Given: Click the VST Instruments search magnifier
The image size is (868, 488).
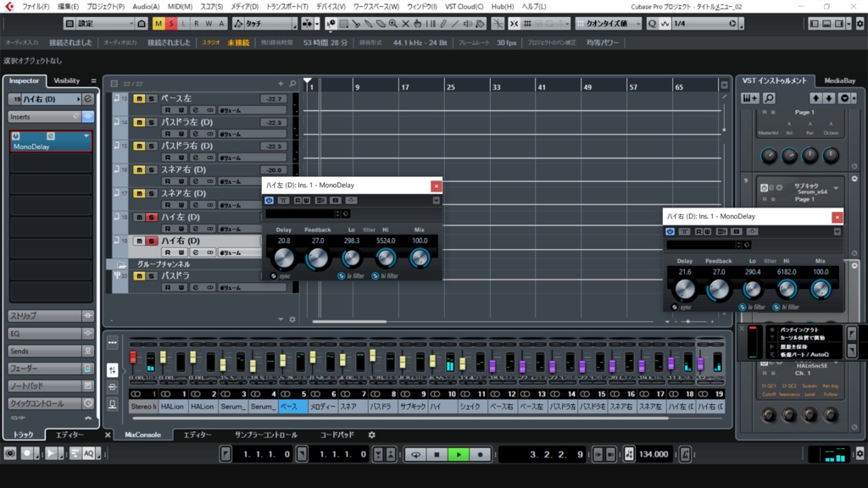Looking at the screenshot, I should (x=769, y=98).
